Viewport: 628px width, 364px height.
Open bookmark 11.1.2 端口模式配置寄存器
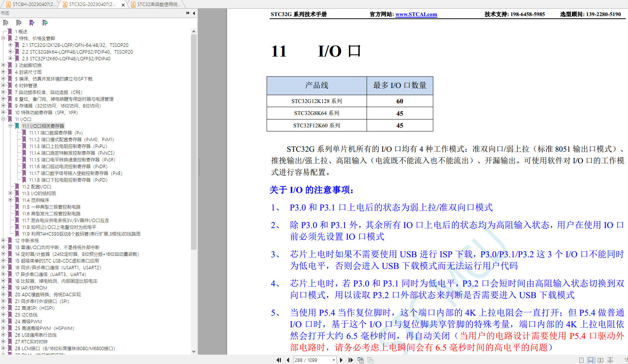pos(72,139)
